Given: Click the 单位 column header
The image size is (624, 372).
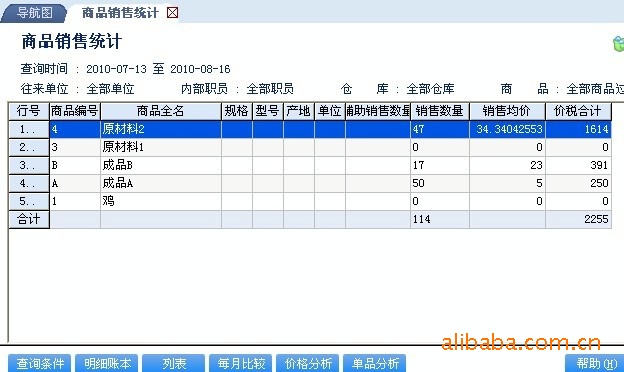Looking at the screenshot, I should [330, 111].
